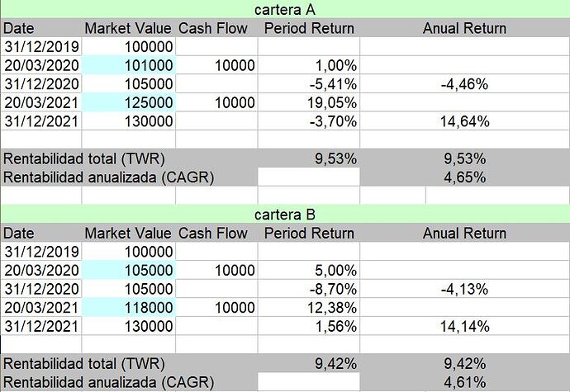This screenshot has height=392, width=570.
Task: Select cartera B period return 1,56% cell
Action: pyautogui.click(x=309, y=326)
